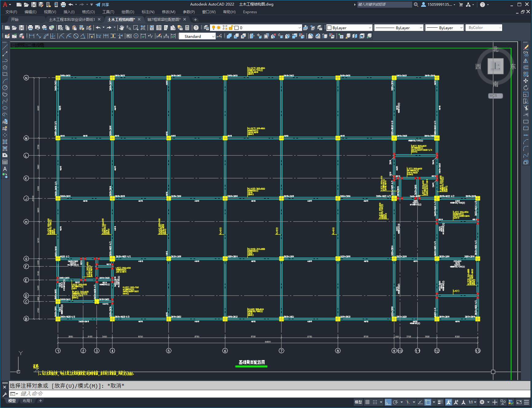The width and height of the screenshot is (532, 408).
Task: Click the Share paper plane button
Action: 102,4
